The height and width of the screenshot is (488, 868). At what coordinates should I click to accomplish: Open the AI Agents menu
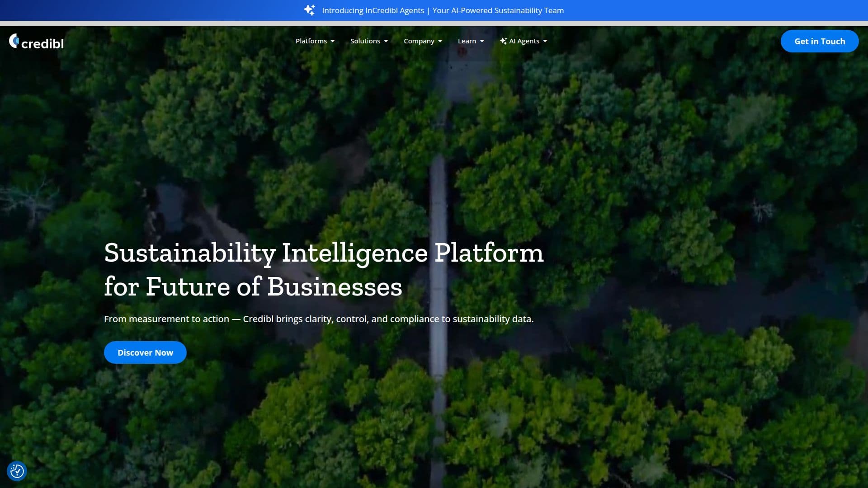click(524, 41)
